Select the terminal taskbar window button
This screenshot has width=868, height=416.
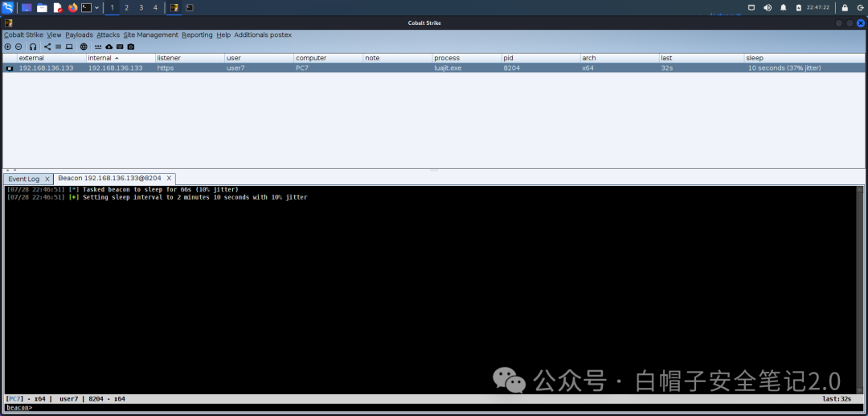point(190,8)
